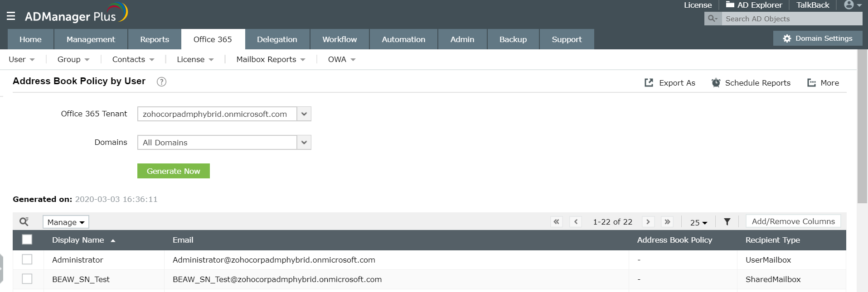Go to the last page of results
This screenshot has width=868, height=292.
pos(667,222)
